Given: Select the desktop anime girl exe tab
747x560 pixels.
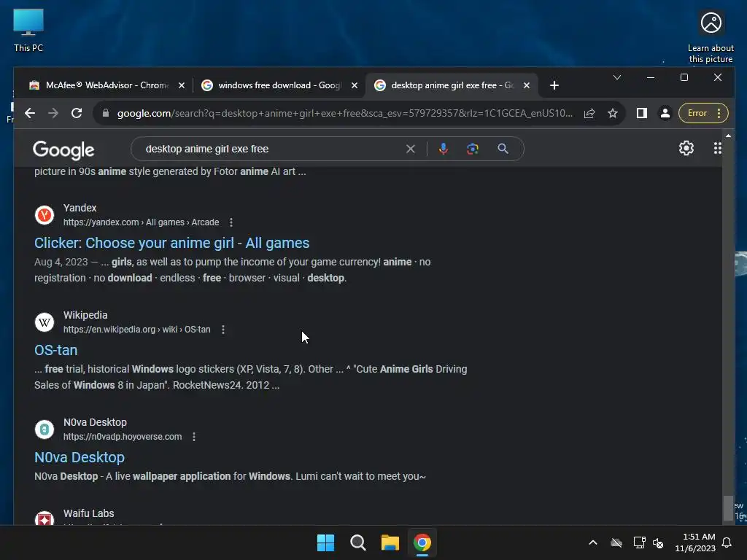Looking at the screenshot, I should pyautogui.click(x=452, y=85).
